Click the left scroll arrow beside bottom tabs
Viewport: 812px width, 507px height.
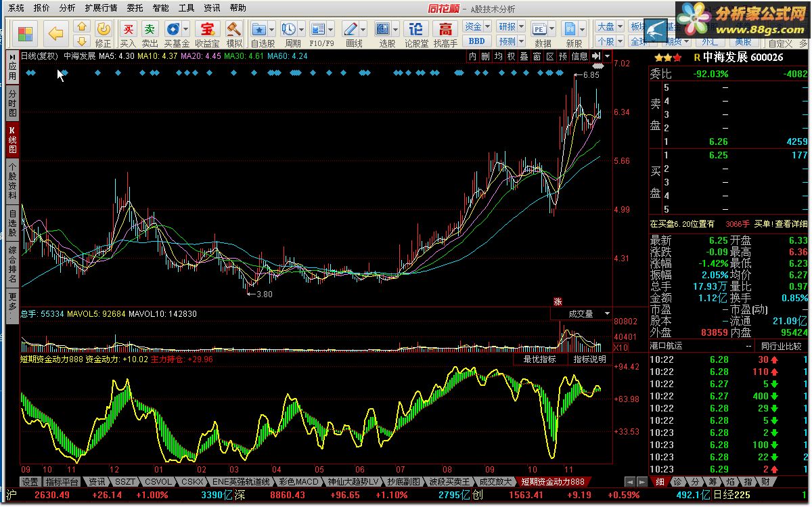[x=629, y=481]
